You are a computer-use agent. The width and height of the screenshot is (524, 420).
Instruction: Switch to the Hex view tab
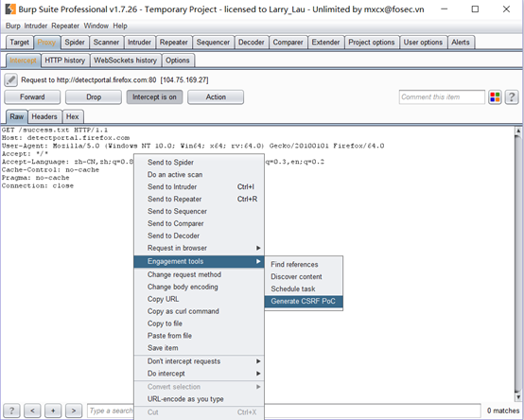(x=73, y=116)
